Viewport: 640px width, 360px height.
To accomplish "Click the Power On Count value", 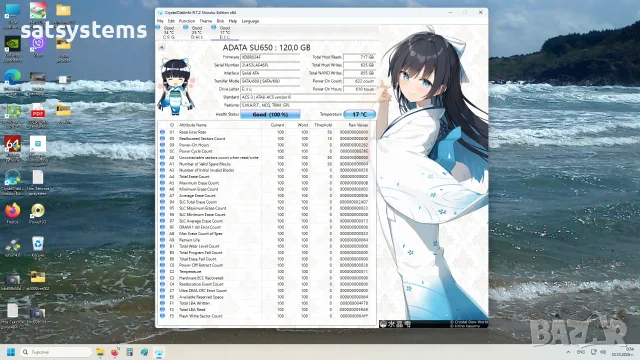I will point(359,81).
